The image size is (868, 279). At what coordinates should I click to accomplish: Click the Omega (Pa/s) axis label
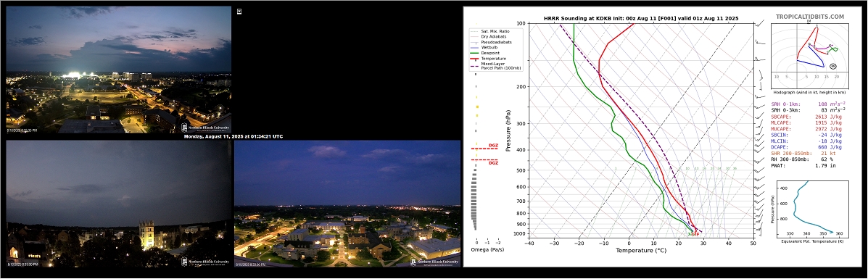[487, 250]
